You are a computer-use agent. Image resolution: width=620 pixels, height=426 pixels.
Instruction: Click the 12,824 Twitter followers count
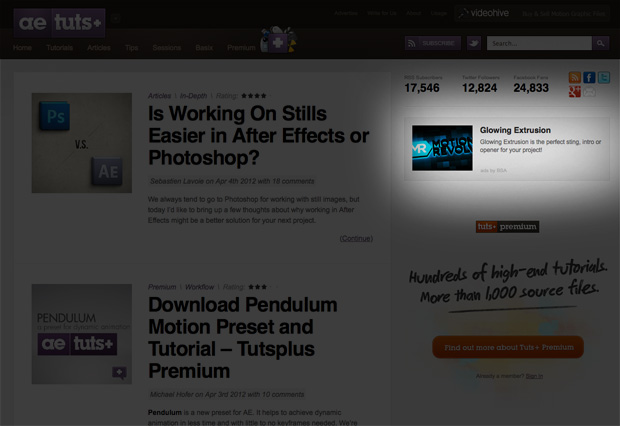pos(479,88)
